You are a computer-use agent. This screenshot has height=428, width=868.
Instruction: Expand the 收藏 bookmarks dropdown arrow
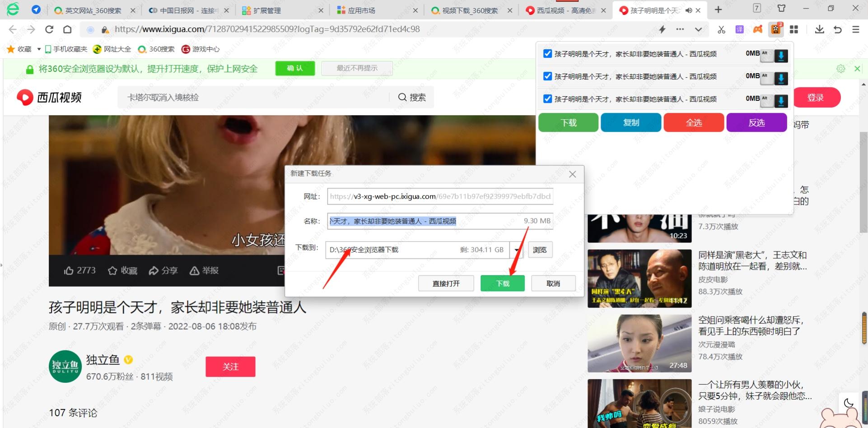pyautogui.click(x=39, y=49)
